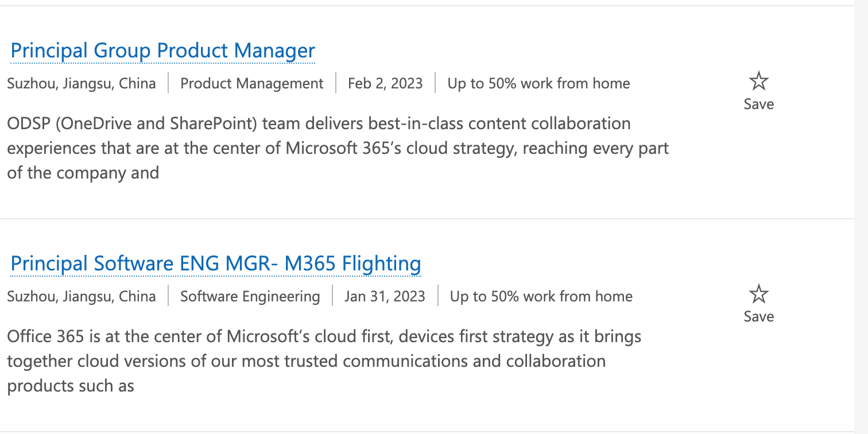Click the Office 365 job description text
This screenshot has width=868, height=434.
324,336
